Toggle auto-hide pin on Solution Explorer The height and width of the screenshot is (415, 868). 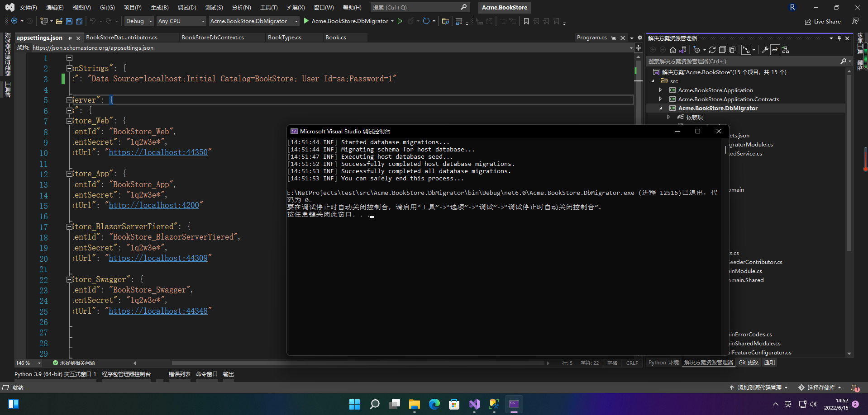click(x=839, y=38)
